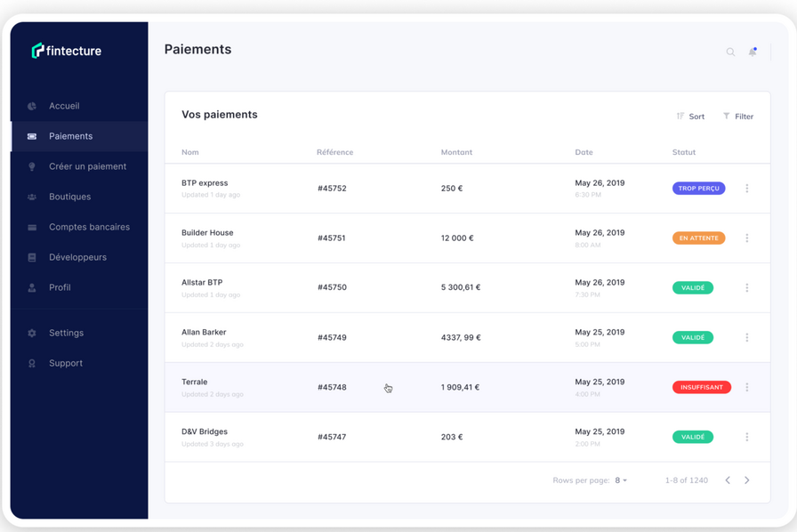
Task: Open Support in the sidebar
Action: click(79, 363)
